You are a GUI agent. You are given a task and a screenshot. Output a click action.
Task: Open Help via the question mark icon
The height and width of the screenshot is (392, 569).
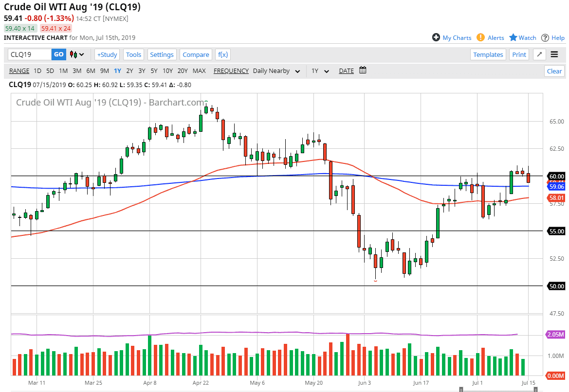545,37
